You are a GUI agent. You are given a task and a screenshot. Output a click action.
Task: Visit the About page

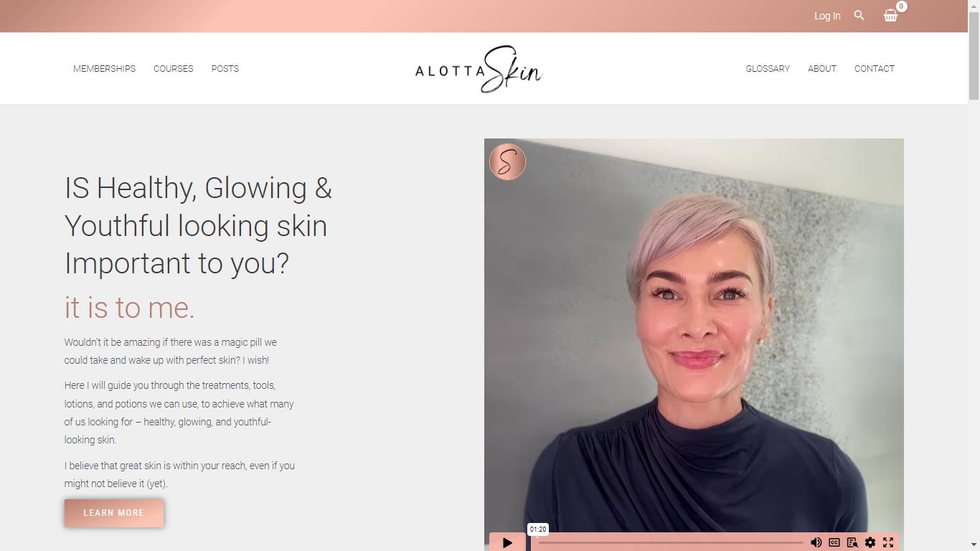(822, 69)
